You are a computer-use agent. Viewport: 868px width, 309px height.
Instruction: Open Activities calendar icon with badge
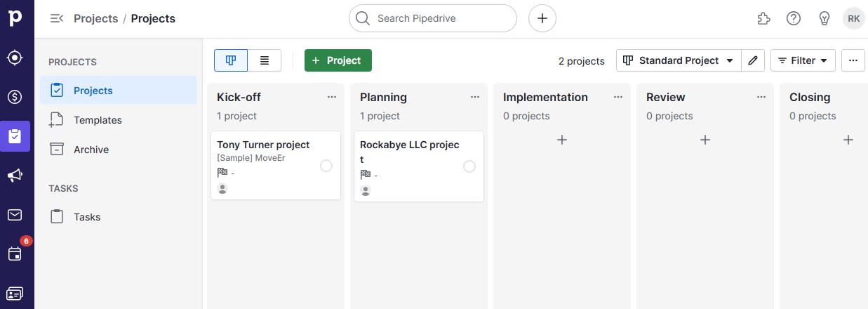(15, 254)
